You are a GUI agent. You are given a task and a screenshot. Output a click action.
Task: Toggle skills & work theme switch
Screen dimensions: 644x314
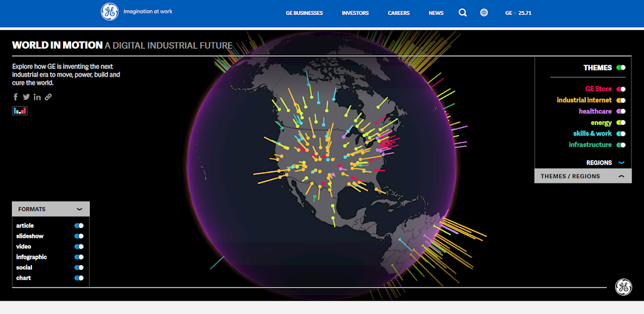(x=621, y=134)
